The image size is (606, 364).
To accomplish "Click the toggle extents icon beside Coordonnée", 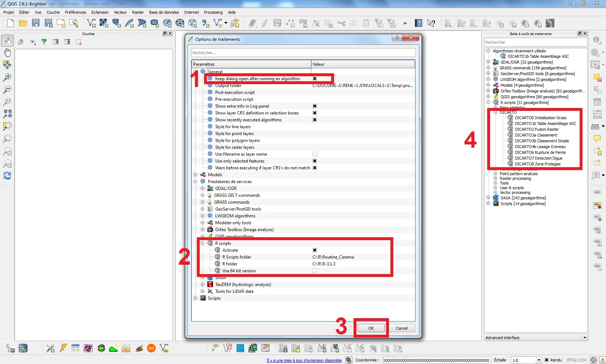I will pyautogui.click(x=349, y=360).
